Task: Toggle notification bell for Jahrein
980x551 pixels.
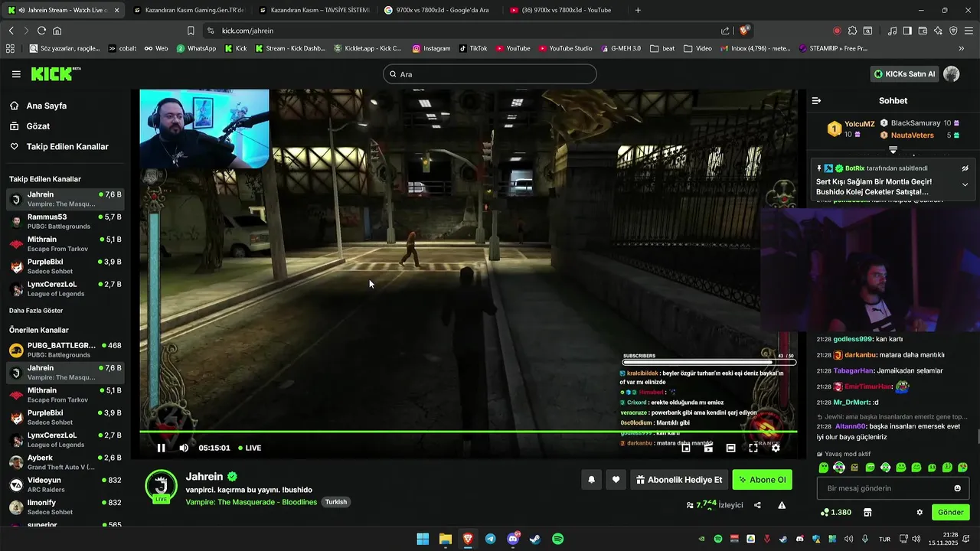Action: coord(591,480)
